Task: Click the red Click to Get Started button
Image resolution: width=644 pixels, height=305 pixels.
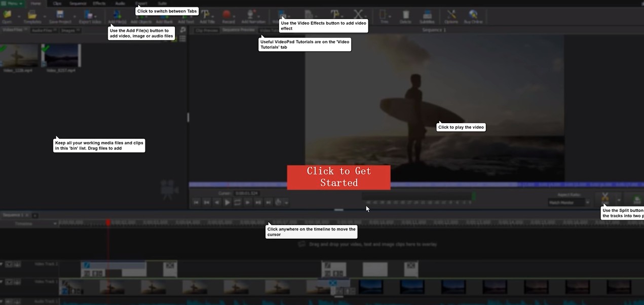Action: click(338, 177)
